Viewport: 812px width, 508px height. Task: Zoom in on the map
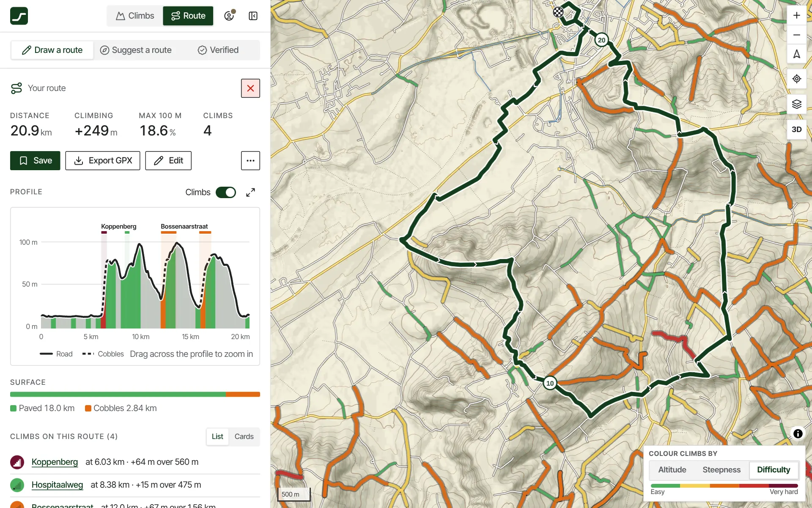(x=796, y=16)
